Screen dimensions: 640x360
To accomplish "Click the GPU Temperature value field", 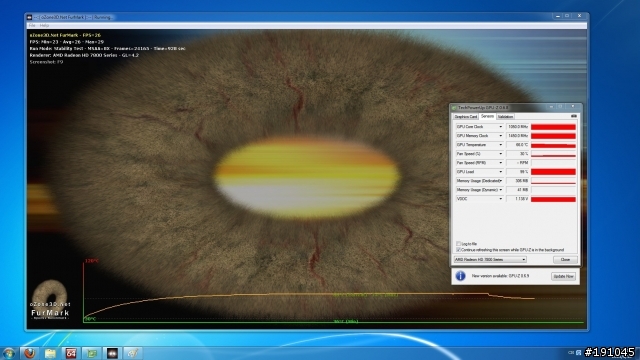I will click(518, 145).
